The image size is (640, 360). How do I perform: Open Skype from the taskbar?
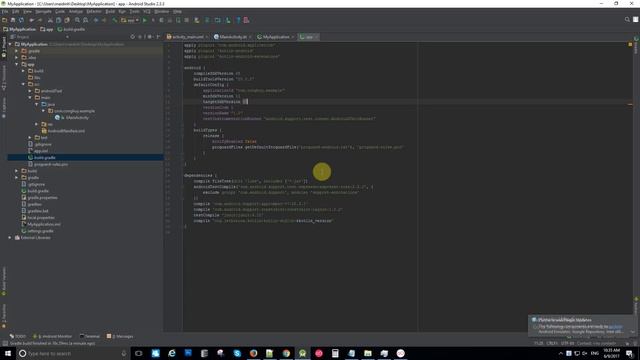click(x=237, y=353)
